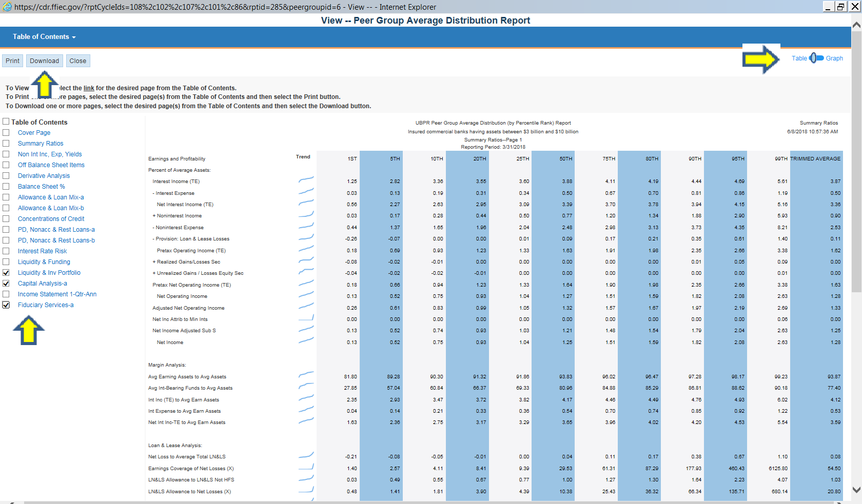Click the Print button
The image size is (862, 504).
tap(13, 61)
